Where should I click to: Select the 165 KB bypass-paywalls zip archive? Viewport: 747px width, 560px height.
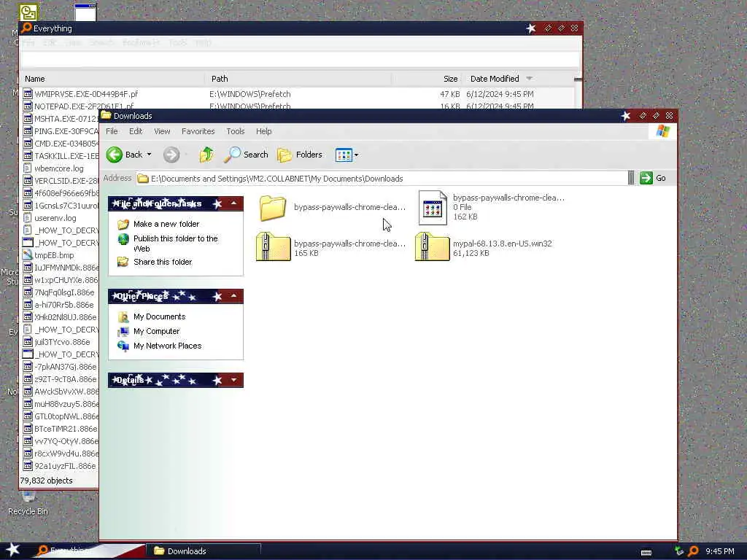[273, 246]
